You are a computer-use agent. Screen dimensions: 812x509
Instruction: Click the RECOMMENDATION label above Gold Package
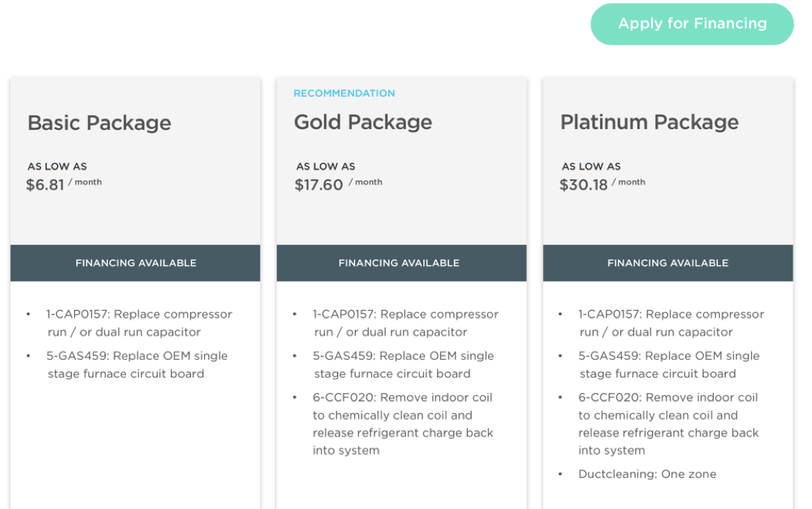click(x=344, y=94)
